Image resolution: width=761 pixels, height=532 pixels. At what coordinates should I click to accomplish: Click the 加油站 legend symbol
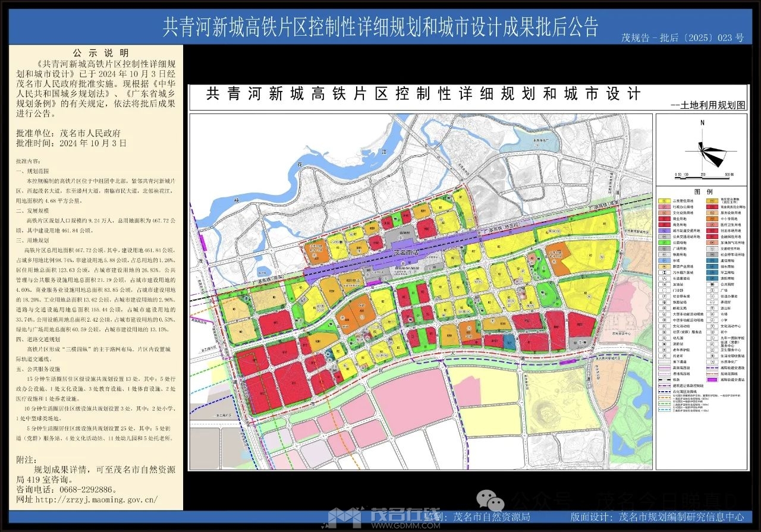[663, 284]
